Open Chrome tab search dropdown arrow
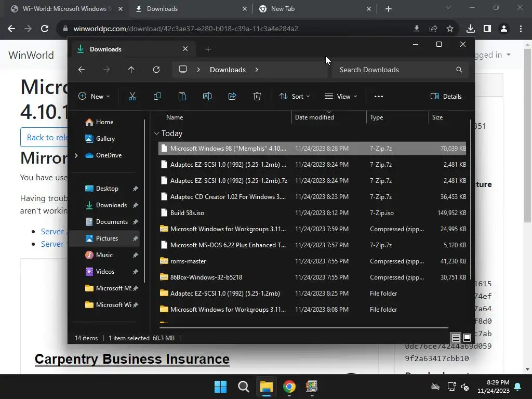The image size is (532, 399). tap(448, 7)
